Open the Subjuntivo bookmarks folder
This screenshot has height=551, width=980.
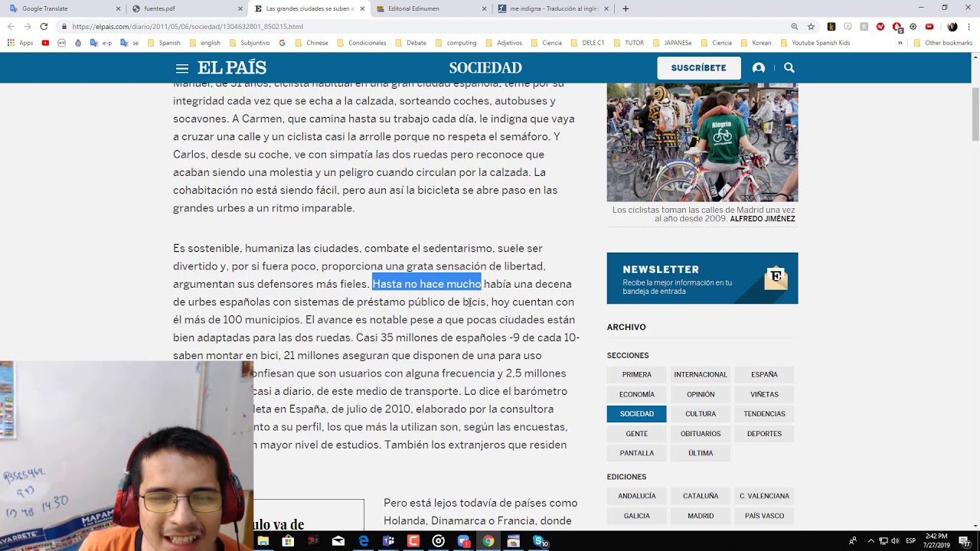tap(249, 43)
